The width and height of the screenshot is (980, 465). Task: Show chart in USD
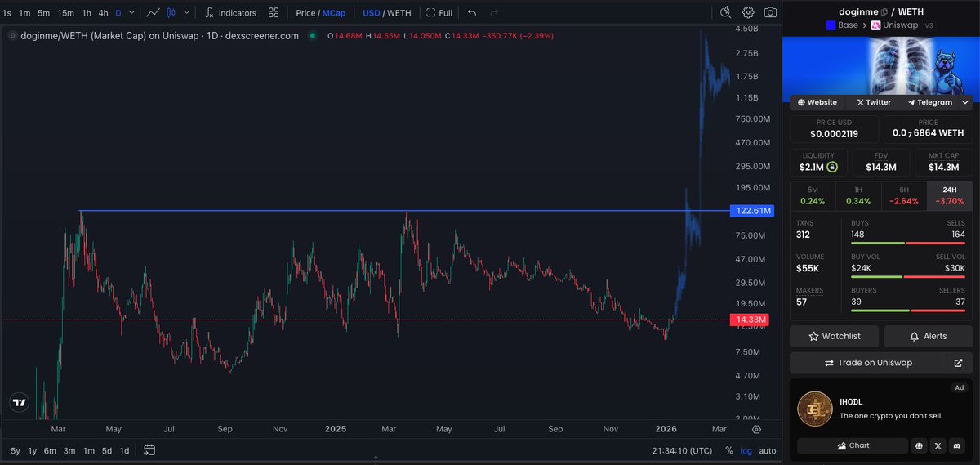[x=372, y=13]
